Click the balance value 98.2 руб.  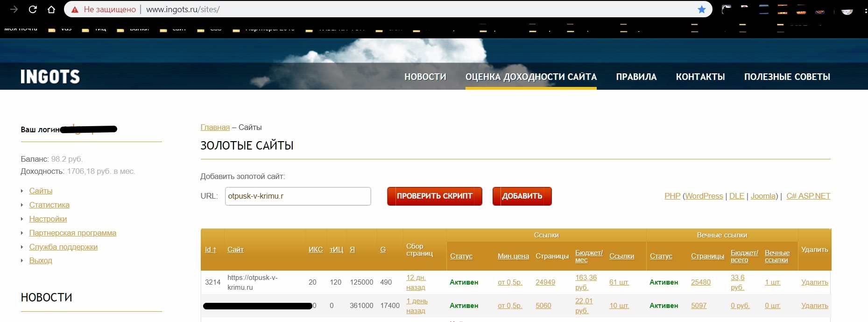tap(67, 159)
